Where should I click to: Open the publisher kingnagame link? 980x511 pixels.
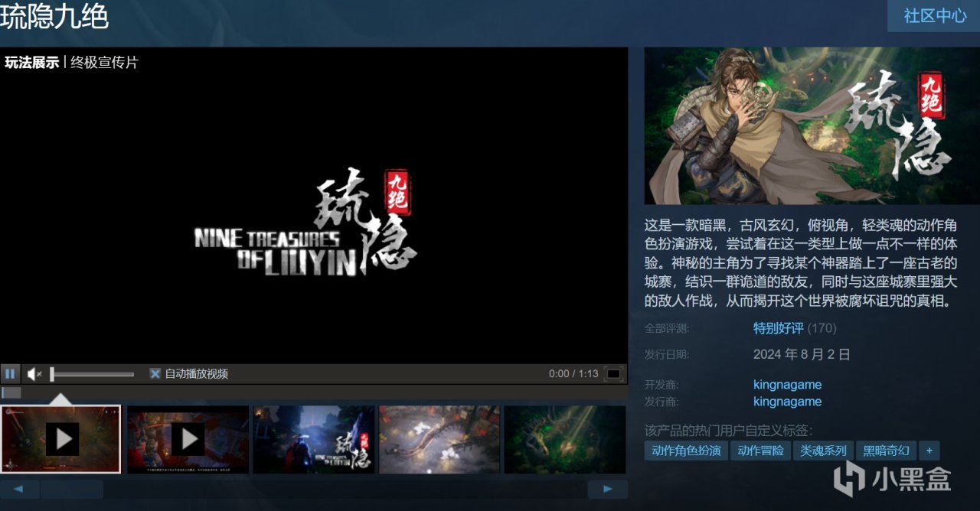click(x=788, y=402)
